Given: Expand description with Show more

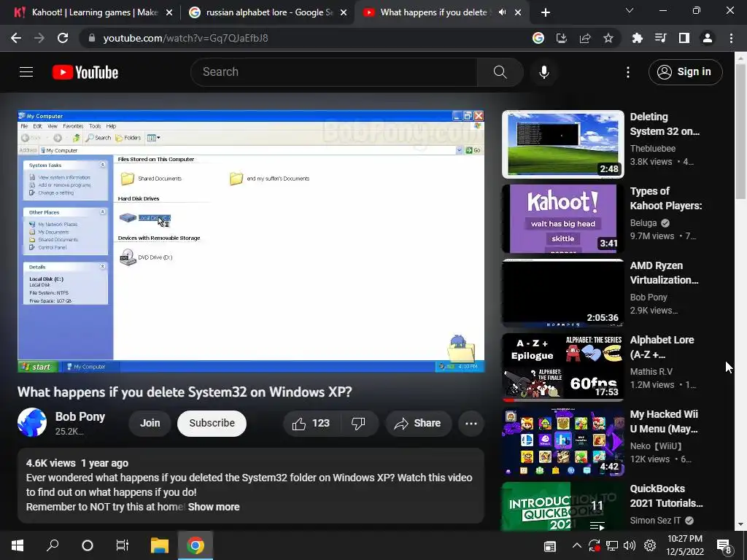Looking at the screenshot, I should (x=214, y=507).
